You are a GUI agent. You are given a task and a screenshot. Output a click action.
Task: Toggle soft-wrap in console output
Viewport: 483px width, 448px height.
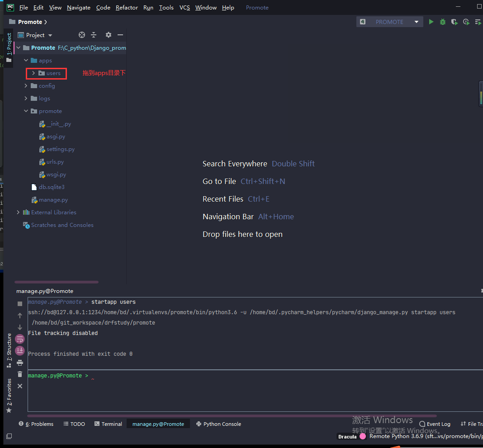point(20,339)
